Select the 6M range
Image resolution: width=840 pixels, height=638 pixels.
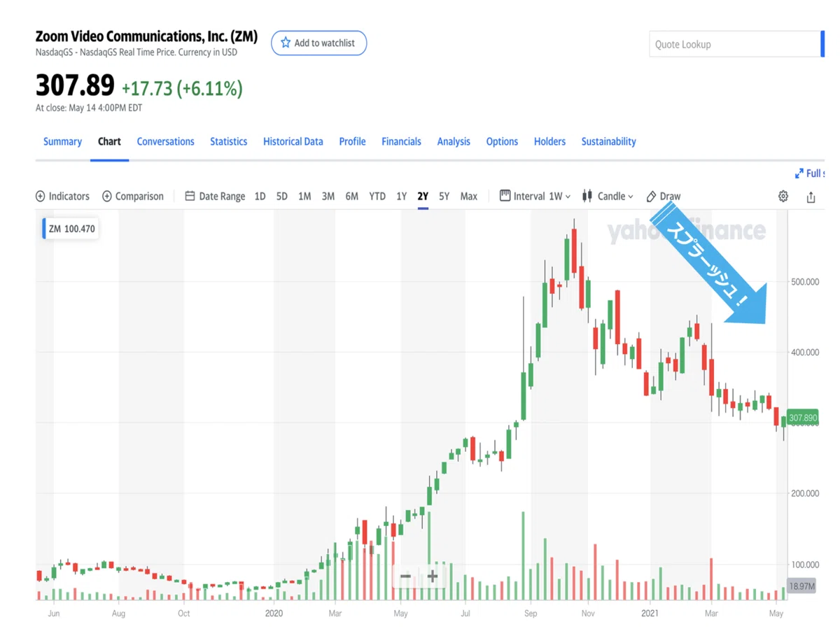[x=351, y=197]
